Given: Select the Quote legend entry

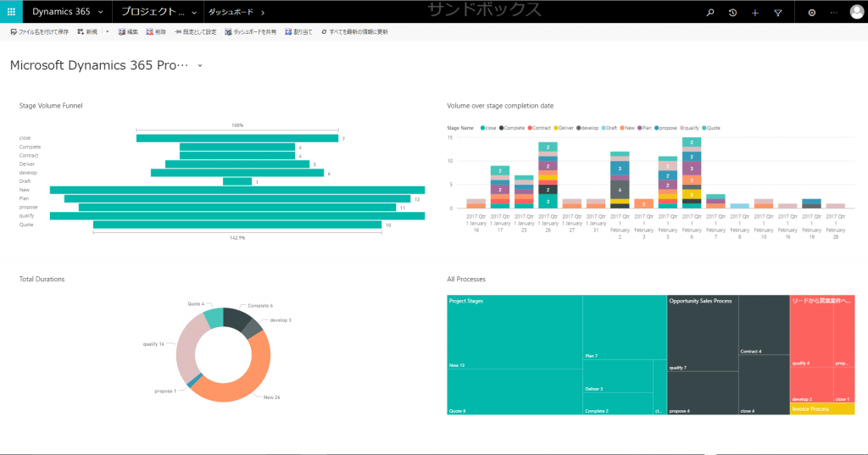Looking at the screenshot, I should pos(711,128).
